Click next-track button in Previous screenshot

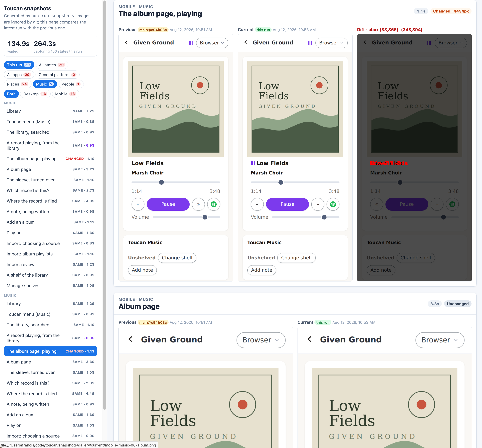click(x=198, y=204)
